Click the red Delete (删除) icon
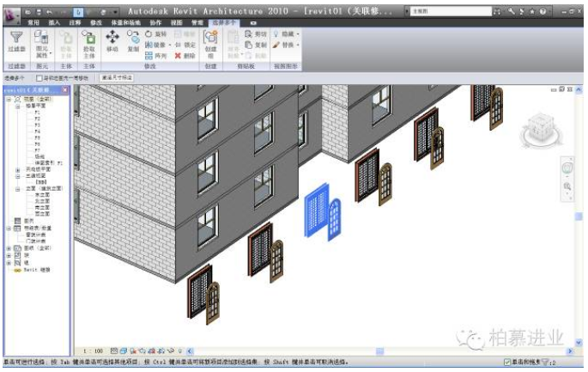This screenshot has width=588, height=372. 185,55
